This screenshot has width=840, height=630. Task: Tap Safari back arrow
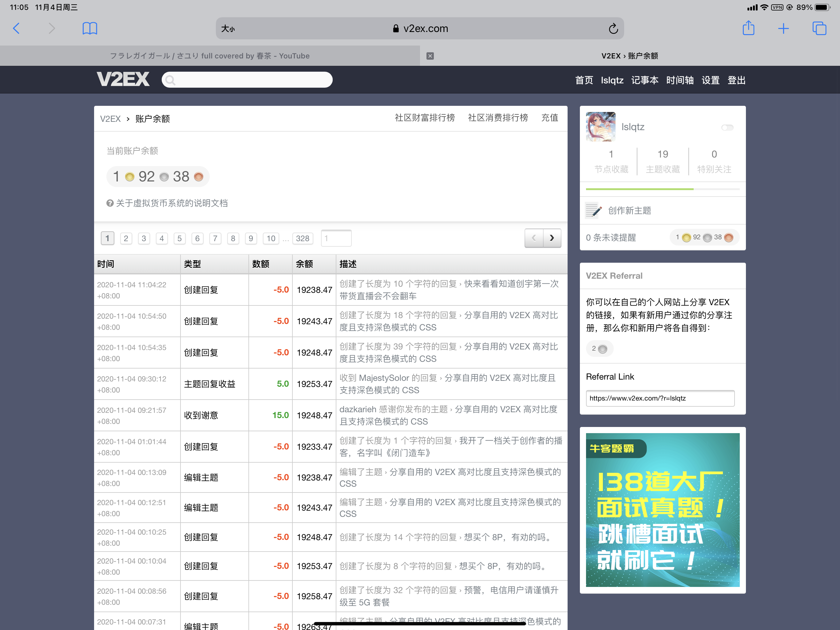click(x=16, y=29)
